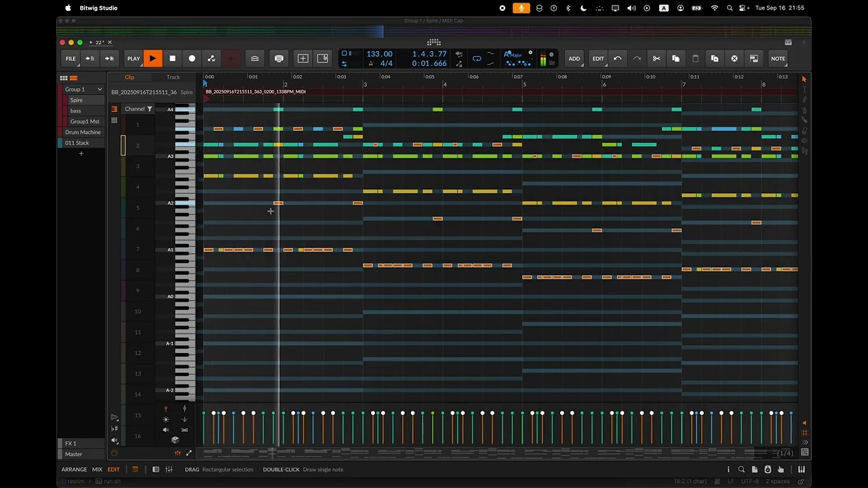Toggle the orange track list panel icon
This screenshot has height=488, width=868.
point(135,469)
